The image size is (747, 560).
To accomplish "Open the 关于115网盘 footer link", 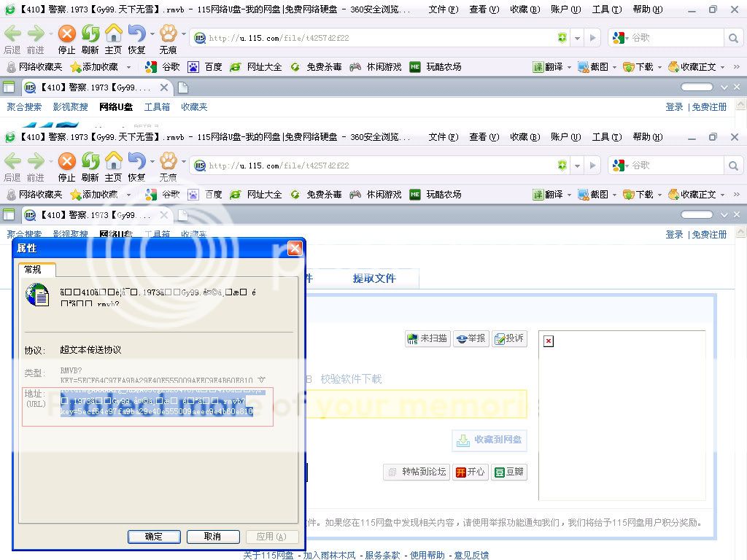I will pyautogui.click(x=268, y=555).
